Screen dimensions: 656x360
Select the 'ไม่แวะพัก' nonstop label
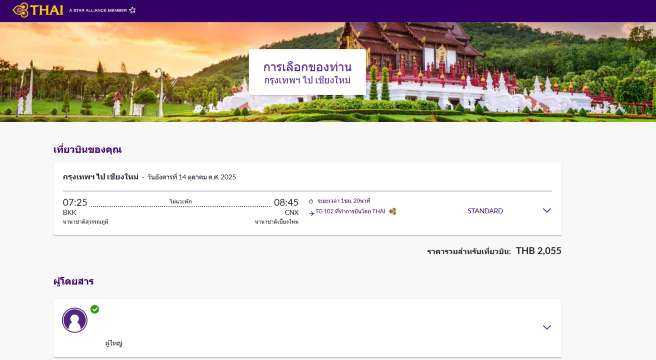(181, 201)
